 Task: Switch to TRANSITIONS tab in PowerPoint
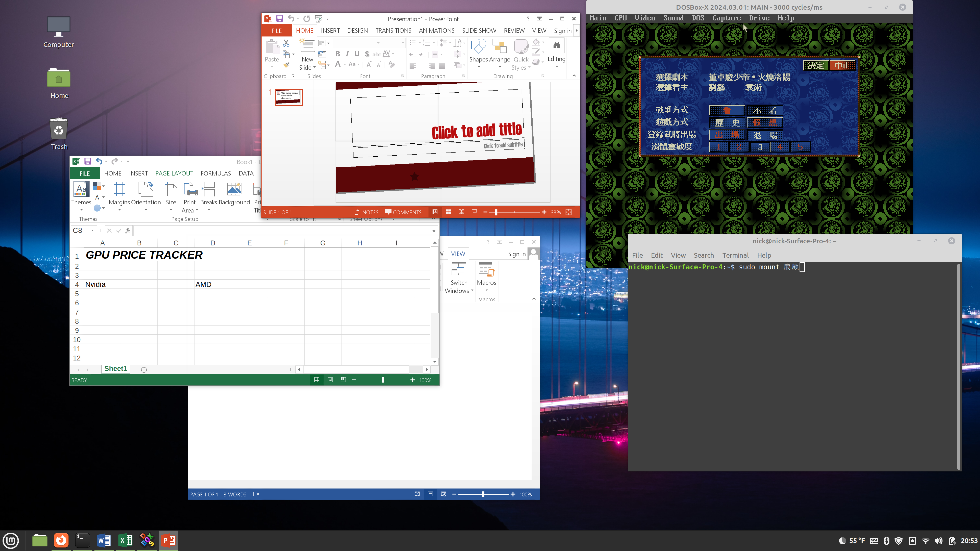(x=393, y=30)
